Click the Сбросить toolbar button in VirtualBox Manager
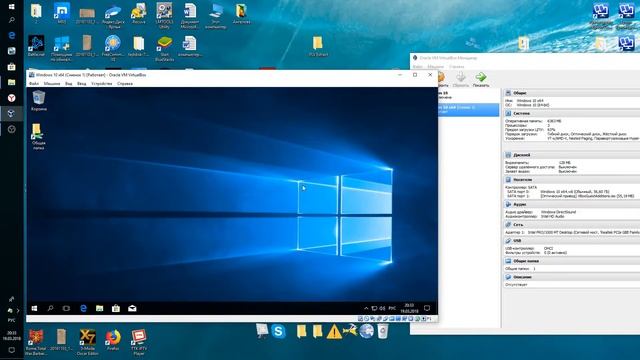The image size is (640, 360). (x=460, y=79)
